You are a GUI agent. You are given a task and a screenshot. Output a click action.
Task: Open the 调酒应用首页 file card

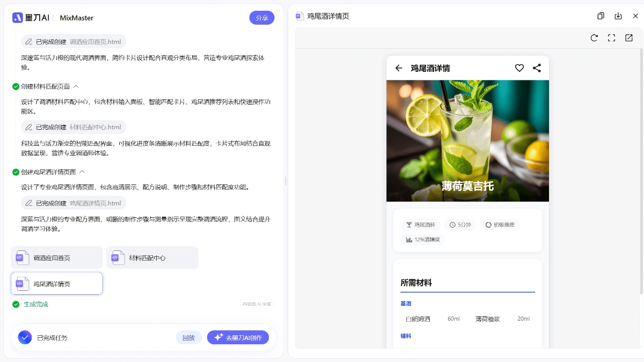coord(57,258)
